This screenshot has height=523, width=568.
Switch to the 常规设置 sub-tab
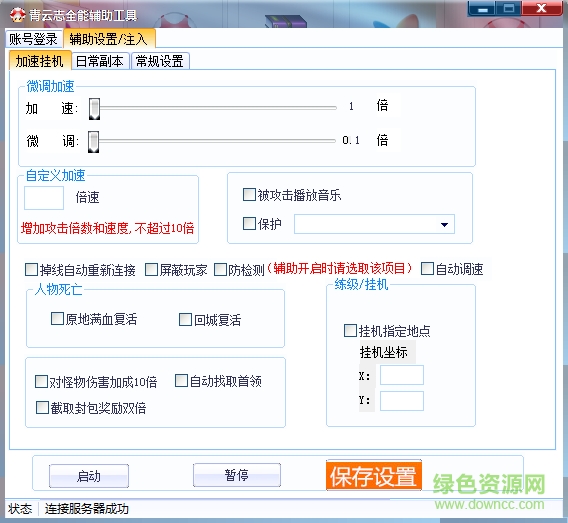pos(160,61)
